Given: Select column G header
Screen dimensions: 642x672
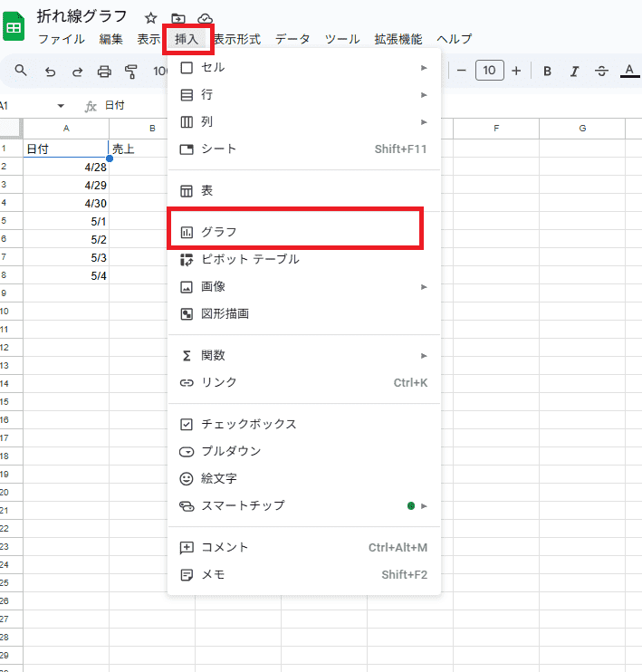Looking at the screenshot, I should click(582, 128).
